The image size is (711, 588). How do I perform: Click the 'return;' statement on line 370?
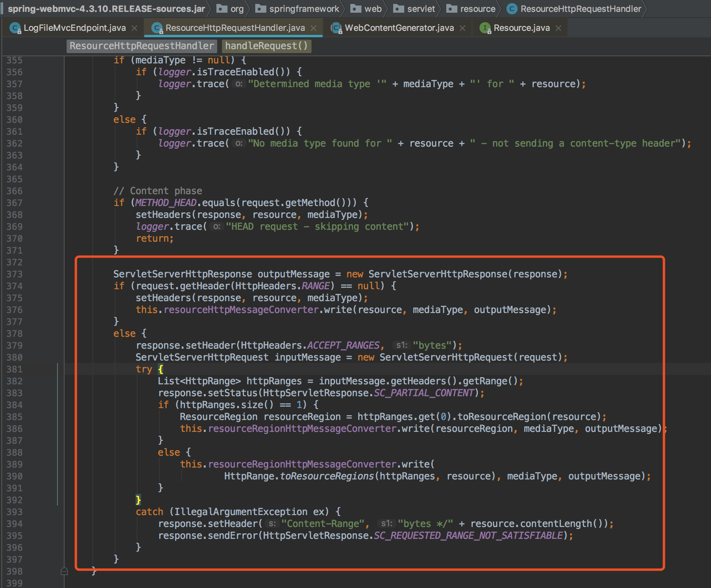(x=155, y=239)
